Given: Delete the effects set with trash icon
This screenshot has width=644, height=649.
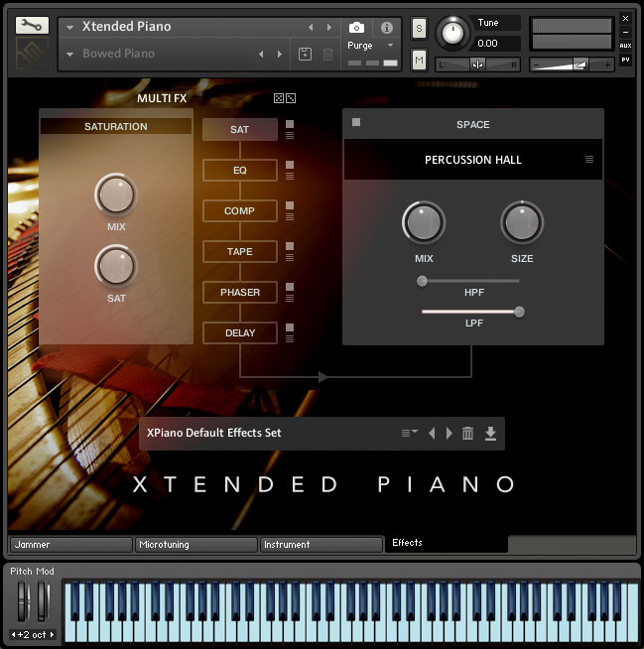Looking at the screenshot, I should pyautogui.click(x=467, y=434).
